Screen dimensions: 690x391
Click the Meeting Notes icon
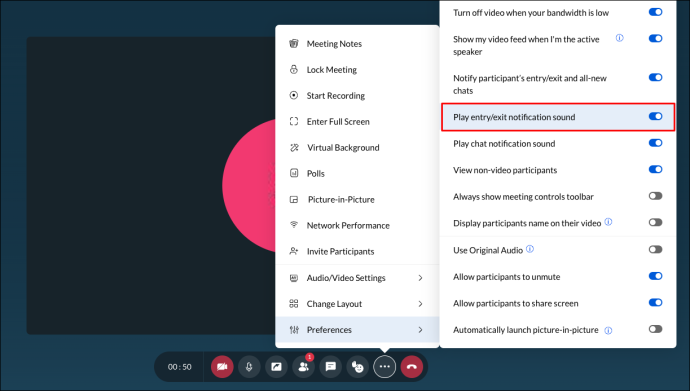tap(294, 43)
